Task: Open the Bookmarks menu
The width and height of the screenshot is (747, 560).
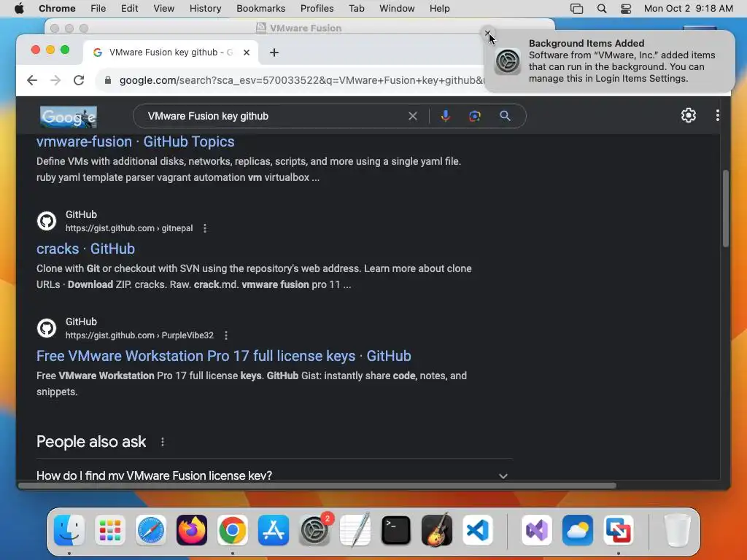Action: [x=260, y=9]
